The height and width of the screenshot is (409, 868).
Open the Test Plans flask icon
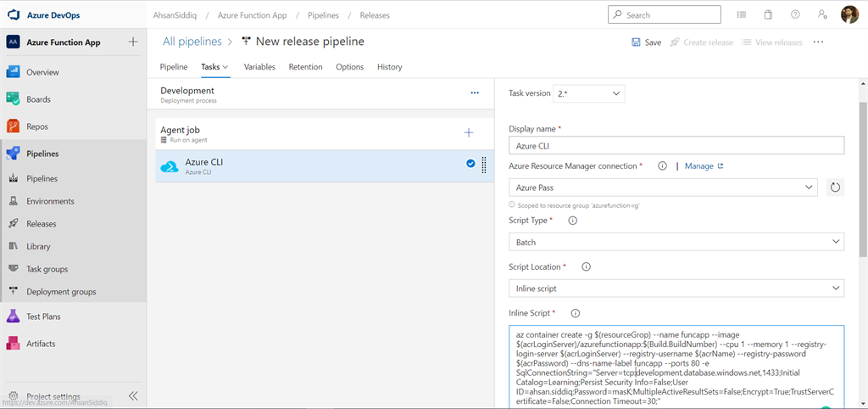14,317
